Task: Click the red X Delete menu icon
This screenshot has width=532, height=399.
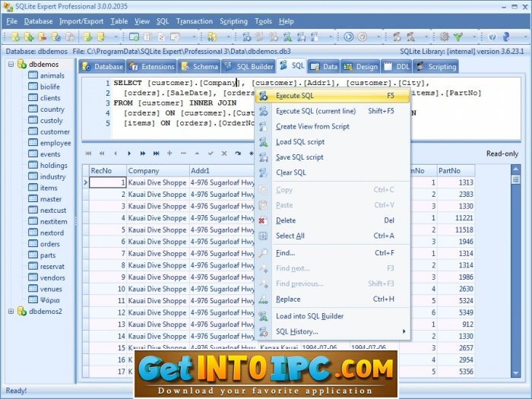Action: (262, 220)
